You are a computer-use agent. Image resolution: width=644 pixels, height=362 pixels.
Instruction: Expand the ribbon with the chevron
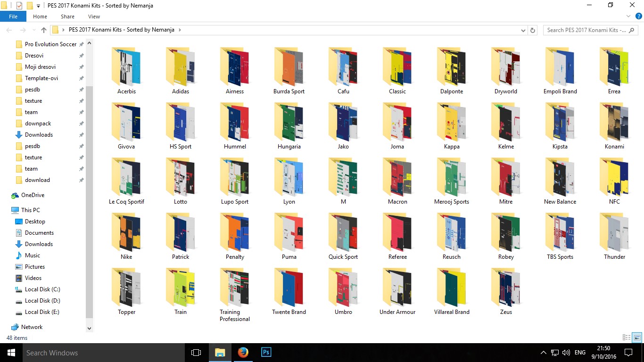(628, 16)
